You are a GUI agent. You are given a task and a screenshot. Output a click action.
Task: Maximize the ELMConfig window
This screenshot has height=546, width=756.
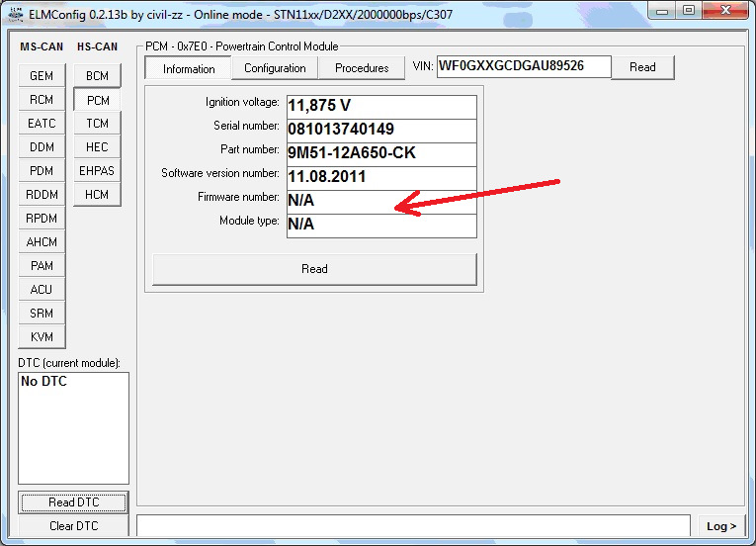click(x=689, y=10)
